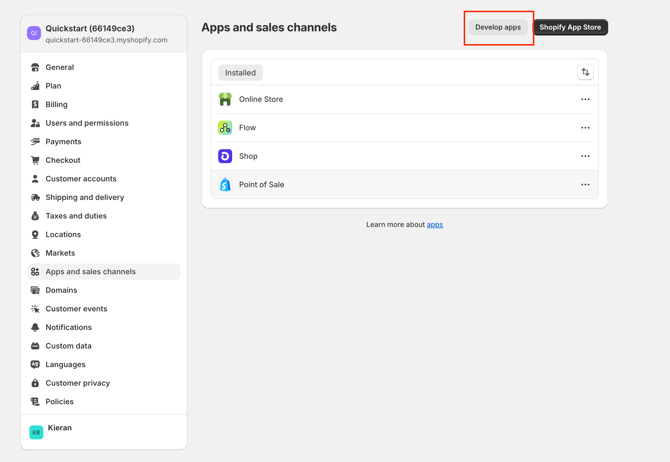Open General settings
This screenshot has height=462, width=670.
(104, 68)
